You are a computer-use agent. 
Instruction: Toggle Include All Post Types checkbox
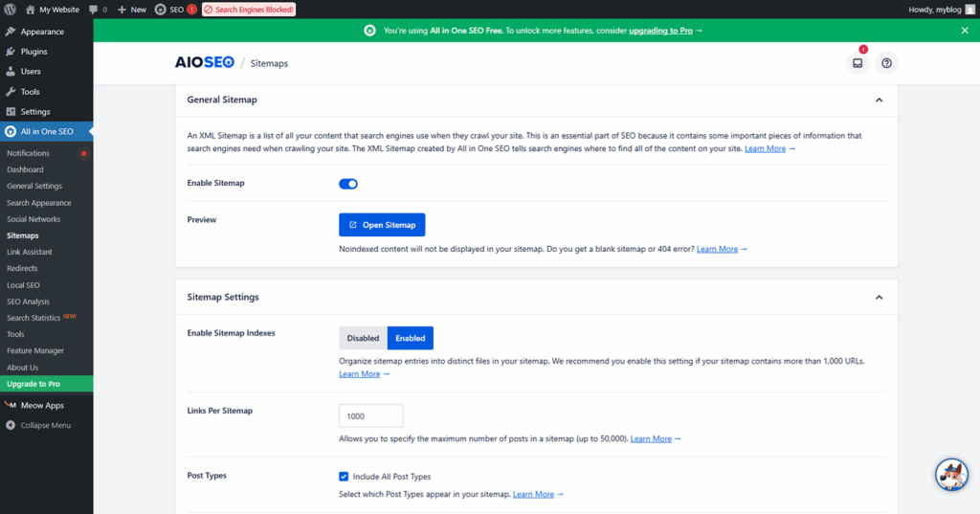pos(344,477)
